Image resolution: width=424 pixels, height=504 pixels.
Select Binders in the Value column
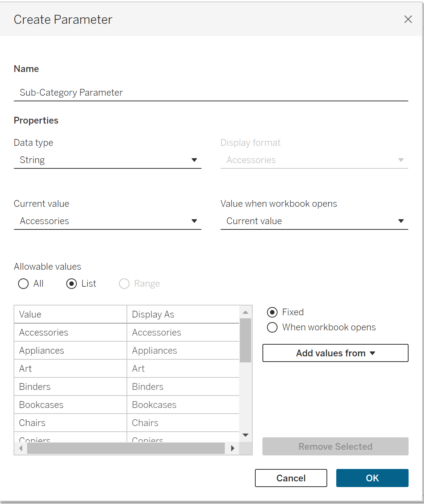click(70, 386)
